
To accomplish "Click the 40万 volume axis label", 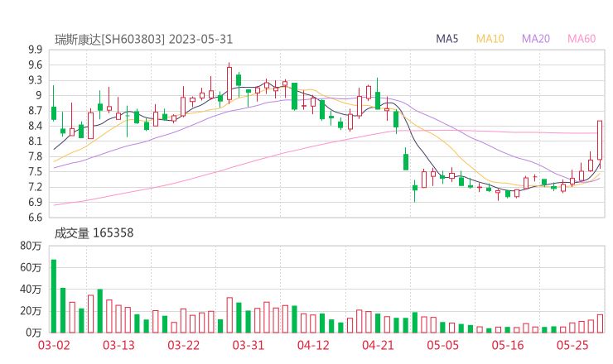I will (x=31, y=290).
